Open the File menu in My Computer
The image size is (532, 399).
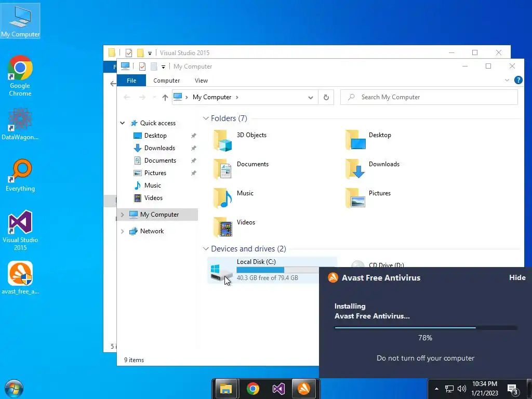pyautogui.click(x=131, y=81)
